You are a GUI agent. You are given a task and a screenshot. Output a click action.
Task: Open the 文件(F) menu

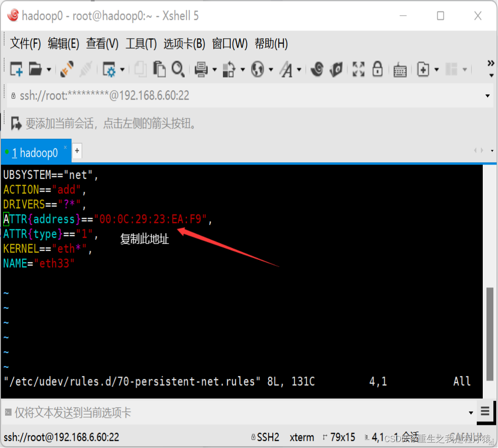[x=25, y=43]
